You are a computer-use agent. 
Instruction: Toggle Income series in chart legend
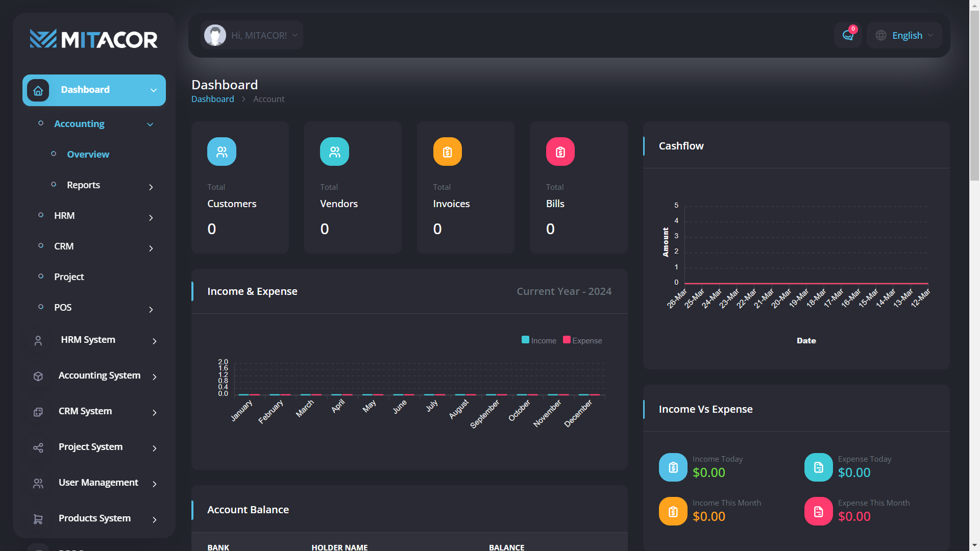click(539, 340)
